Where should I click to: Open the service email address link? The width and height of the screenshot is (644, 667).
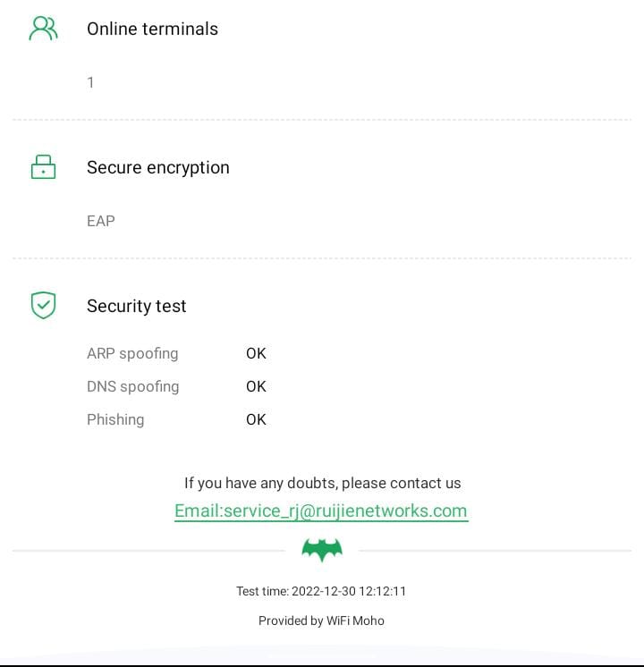tap(321, 511)
